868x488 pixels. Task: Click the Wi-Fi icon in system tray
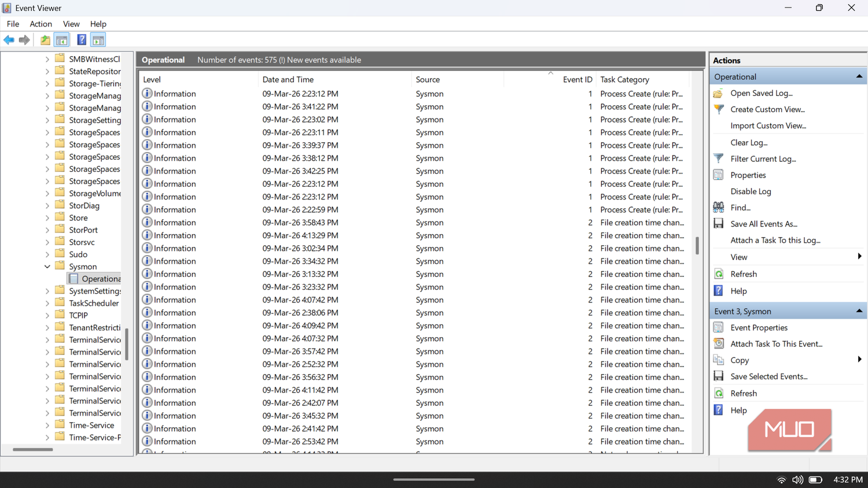coord(781,480)
